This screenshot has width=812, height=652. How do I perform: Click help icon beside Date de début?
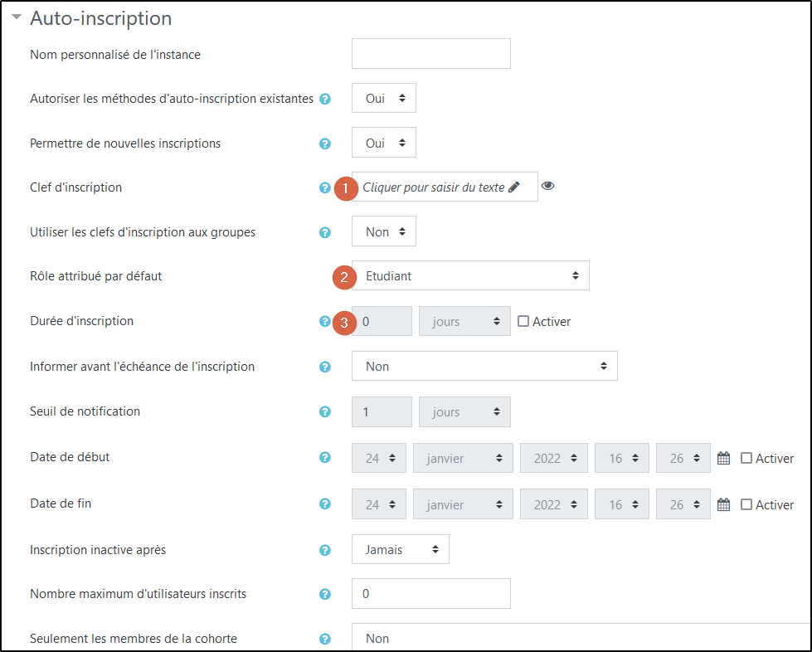325,457
